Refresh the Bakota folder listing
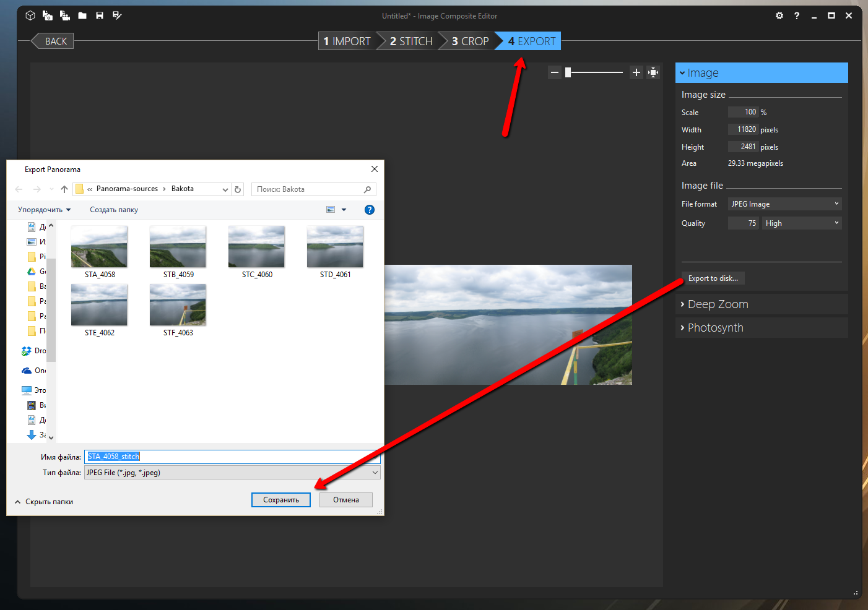This screenshot has height=610, width=868. pos(238,189)
